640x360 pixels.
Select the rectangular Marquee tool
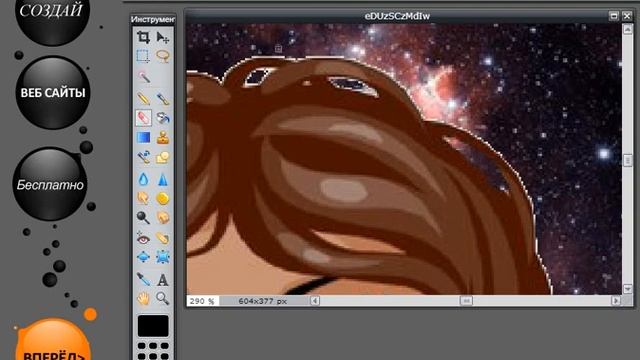pos(143,56)
